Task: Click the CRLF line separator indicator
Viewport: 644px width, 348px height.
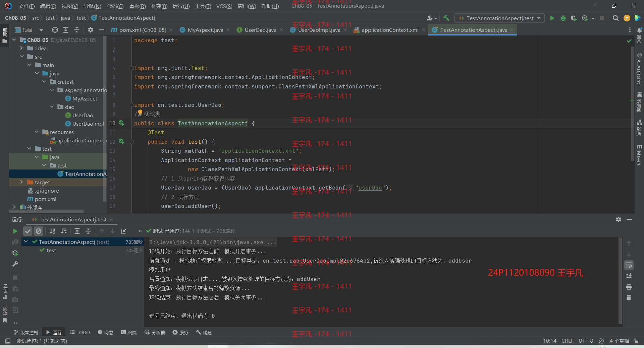Action: pos(567,341)
